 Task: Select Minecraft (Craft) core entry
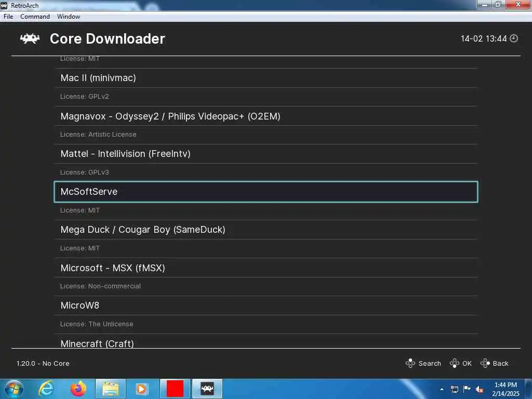(266, 341)
